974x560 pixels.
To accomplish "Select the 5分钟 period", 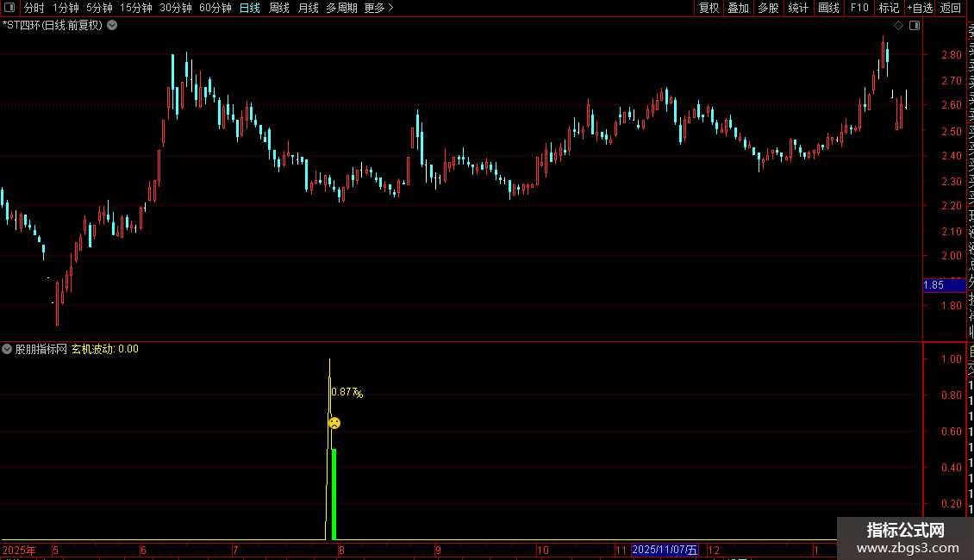I will [x=99, y=8].
